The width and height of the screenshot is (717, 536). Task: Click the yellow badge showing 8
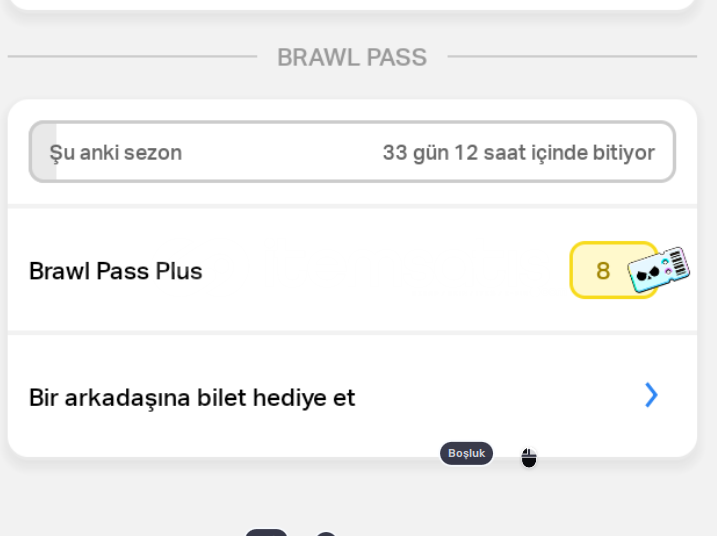604,270
